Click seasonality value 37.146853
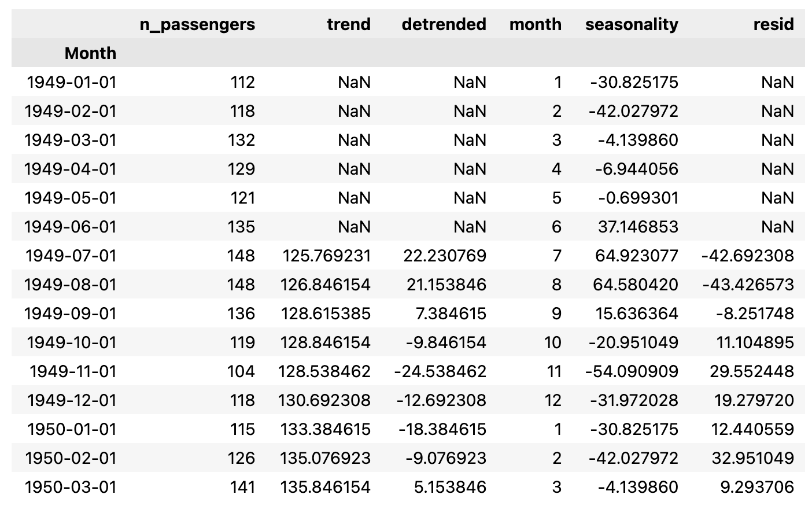Screen dimensions: 812x509 pyautogui.click(x=638, y=227)
